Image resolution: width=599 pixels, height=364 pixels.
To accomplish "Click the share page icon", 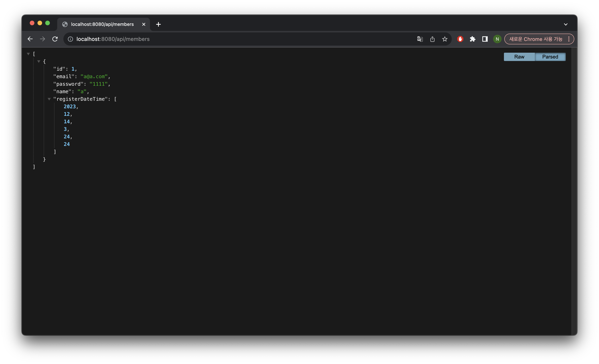I will click(432, 39).
